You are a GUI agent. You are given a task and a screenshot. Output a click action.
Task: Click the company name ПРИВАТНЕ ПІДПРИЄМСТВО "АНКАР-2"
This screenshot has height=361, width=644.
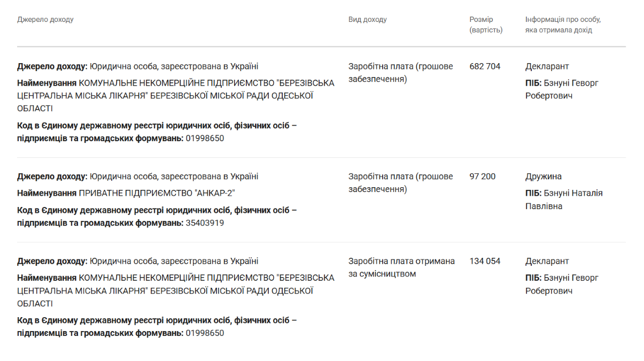(x=157, y=193)
